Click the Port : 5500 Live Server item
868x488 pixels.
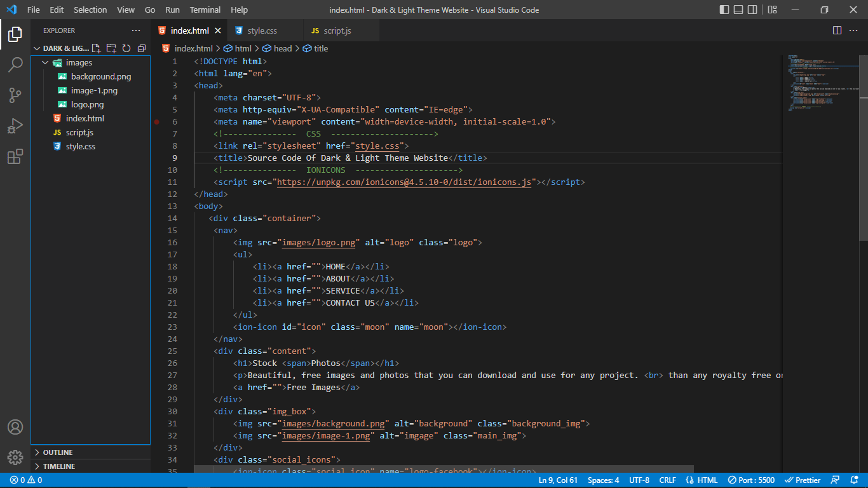pos(752,480)
